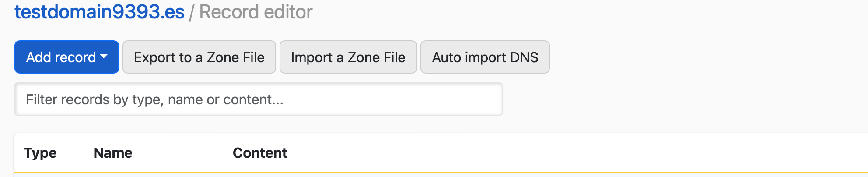Viewport: 868px width, 177px height.
Task: Open the testdomain9393.es domain link
Action: coord(99,12)
